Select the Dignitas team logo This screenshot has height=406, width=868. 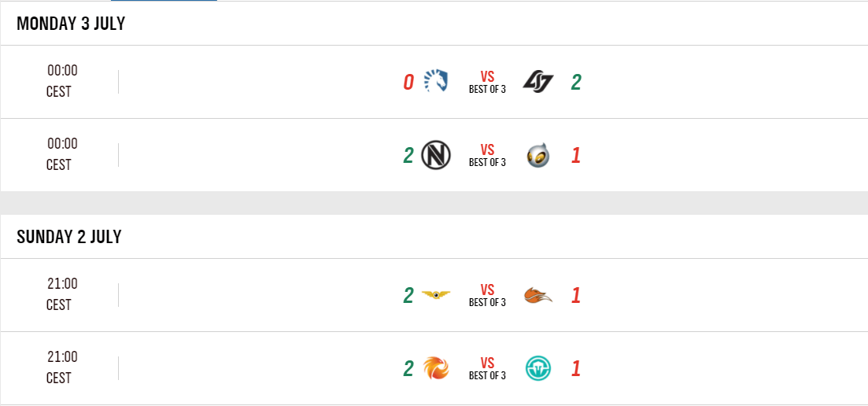point(538,155)
